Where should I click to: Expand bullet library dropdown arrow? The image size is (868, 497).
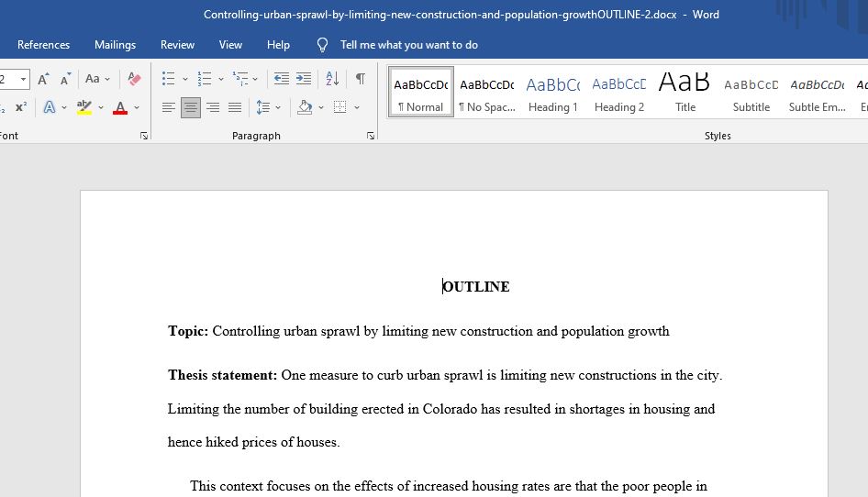click(185, 79)
